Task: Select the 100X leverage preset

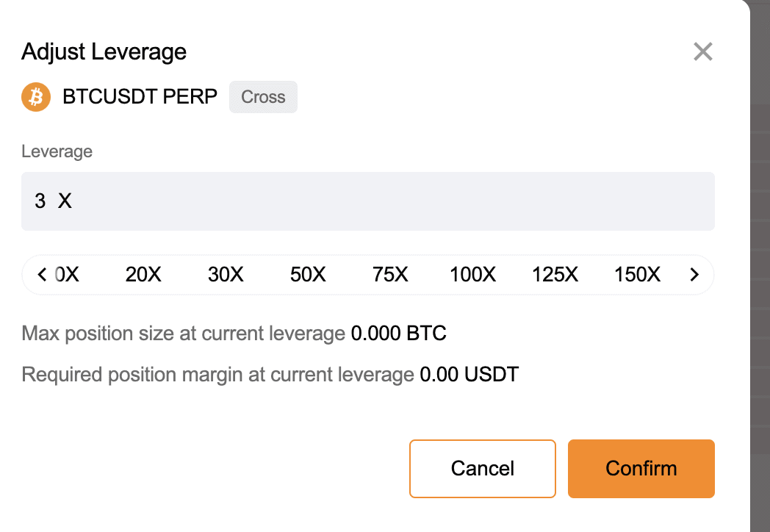Action: pos(472,275)
